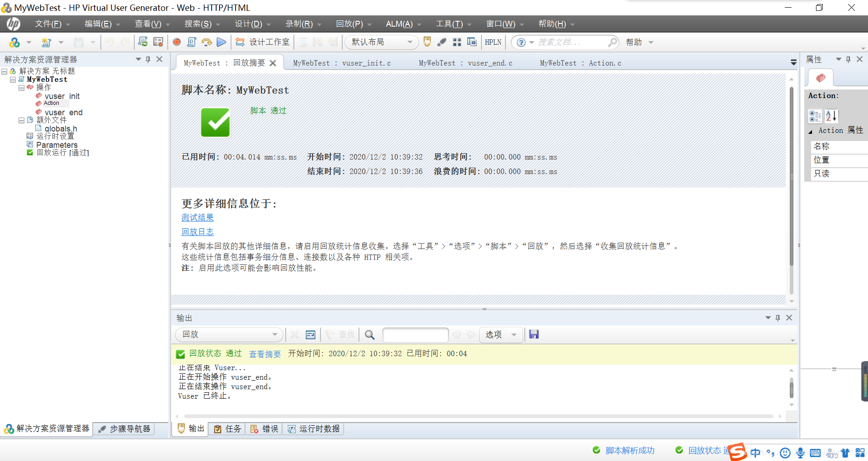Screen dimensions: 868x461
Task: Click the 查看摘要 link in output pane
Action: (x=265, y=354)
